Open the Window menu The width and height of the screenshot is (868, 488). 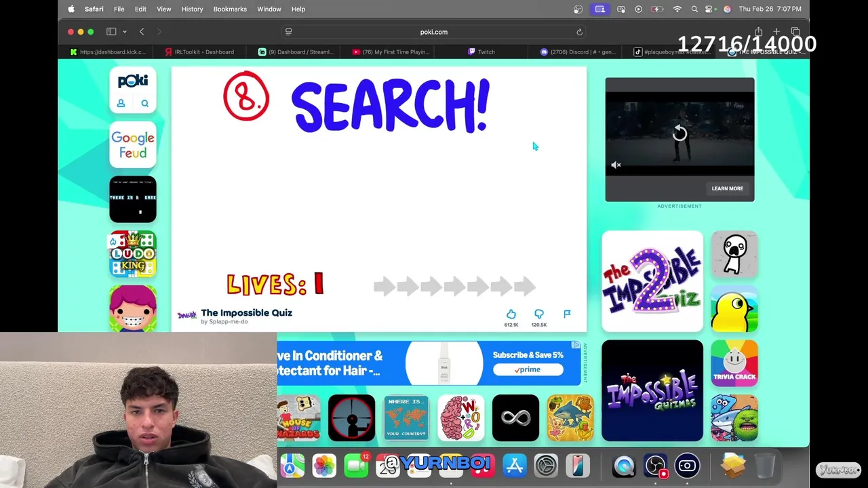(x=269, y=9)
